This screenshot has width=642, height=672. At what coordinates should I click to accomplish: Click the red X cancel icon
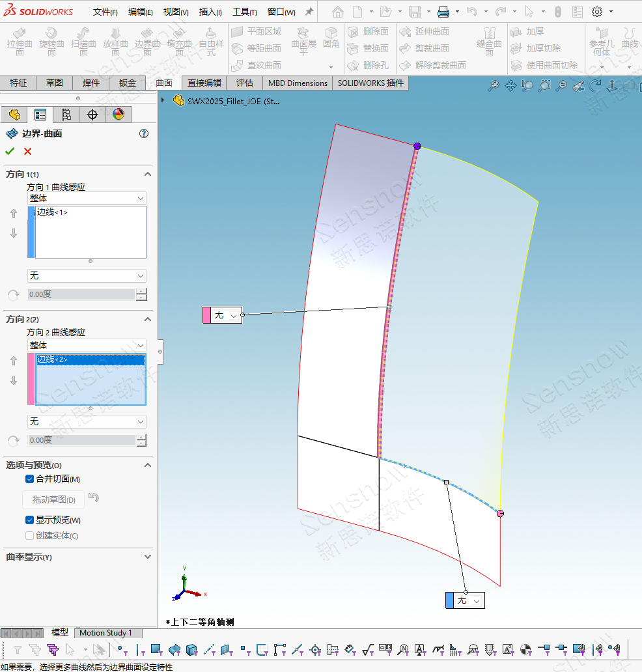point(27,151)
